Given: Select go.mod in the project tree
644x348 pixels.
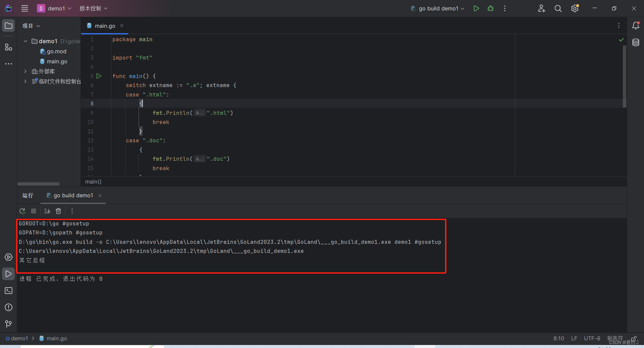Looking at the screenshot, I should coord(53,51).
